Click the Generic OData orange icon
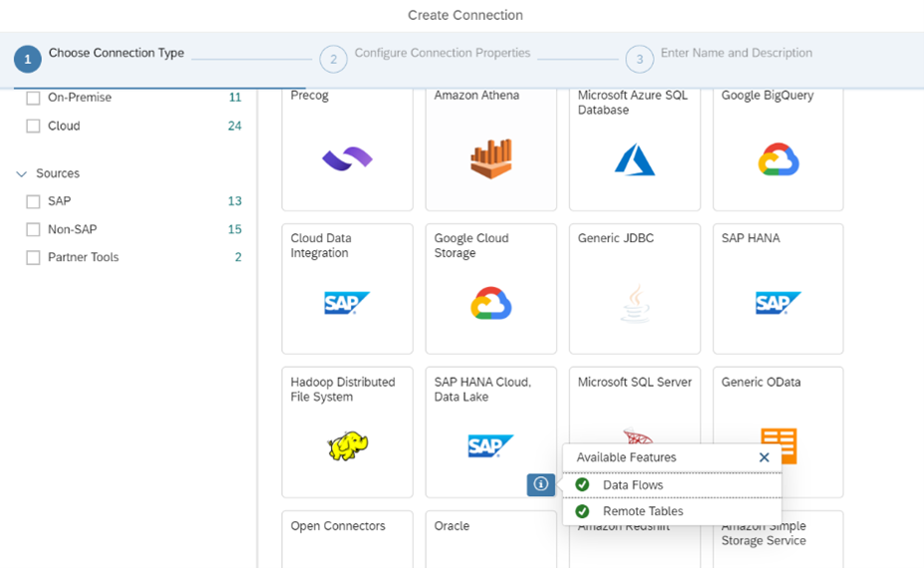 coord(778,446)
